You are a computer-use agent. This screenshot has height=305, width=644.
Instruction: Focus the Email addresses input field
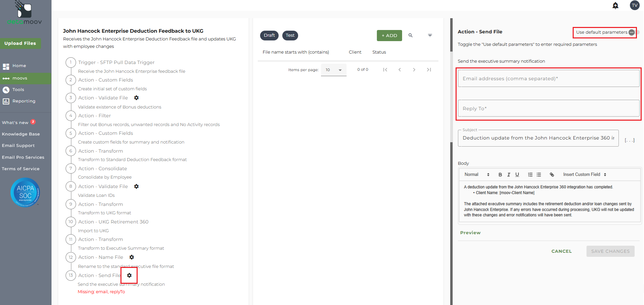click(x=548, y=79)
